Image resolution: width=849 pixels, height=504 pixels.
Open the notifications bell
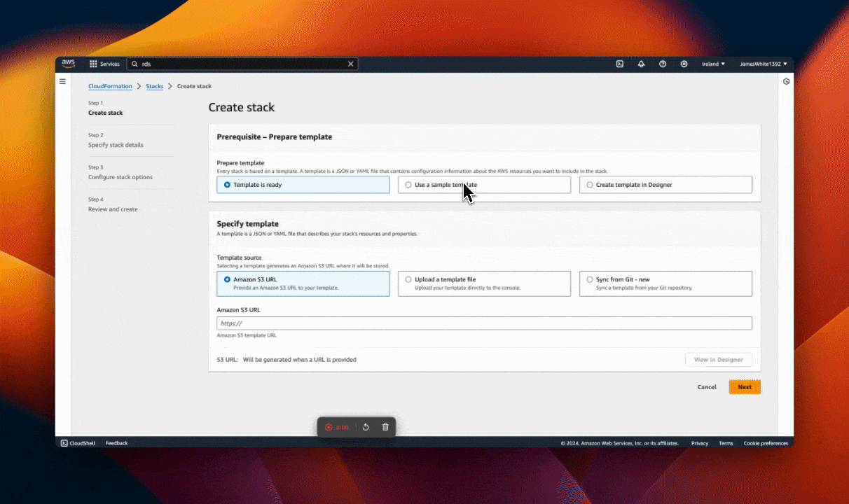(x=641, y=64)
